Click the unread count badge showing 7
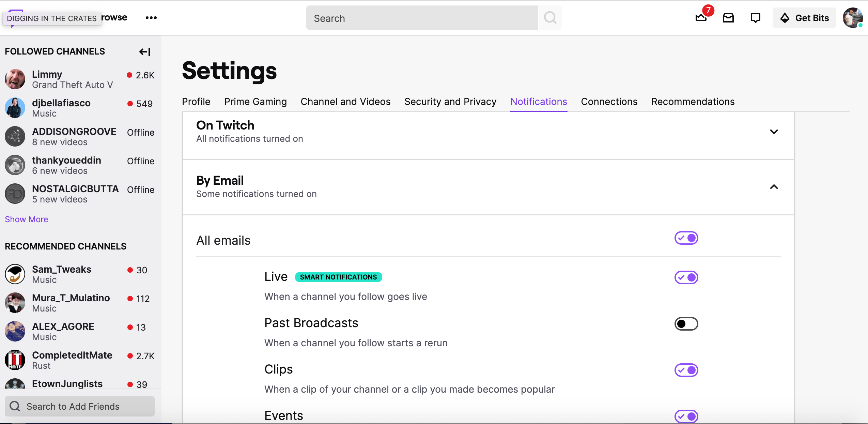This screenshot has width=868, height=424. pyautogui.click(x=708, y=11)
